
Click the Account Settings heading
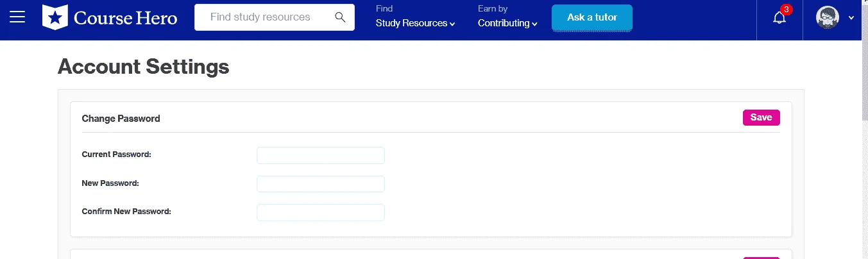[144, 66]
